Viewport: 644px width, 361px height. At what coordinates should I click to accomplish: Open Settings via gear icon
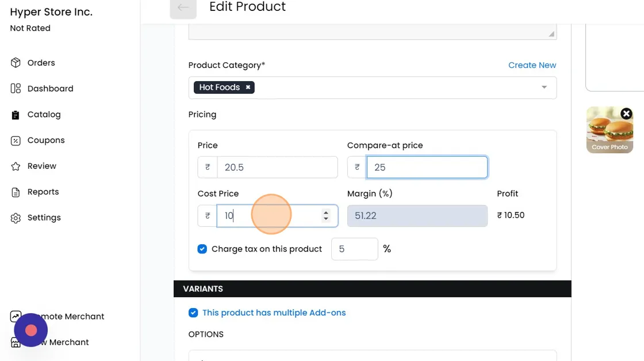(x=16, y=218)
